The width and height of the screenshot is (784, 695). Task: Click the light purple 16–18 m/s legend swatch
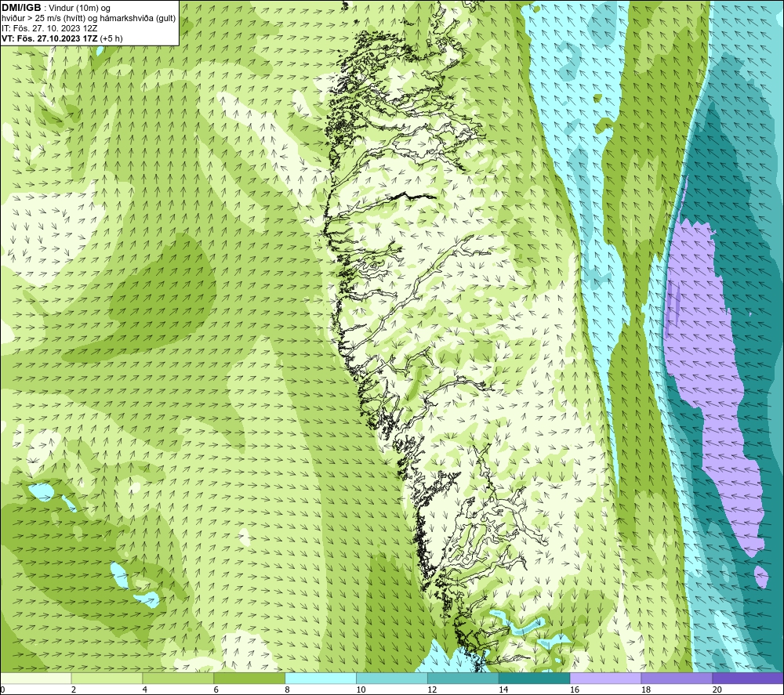coord(605,679)
